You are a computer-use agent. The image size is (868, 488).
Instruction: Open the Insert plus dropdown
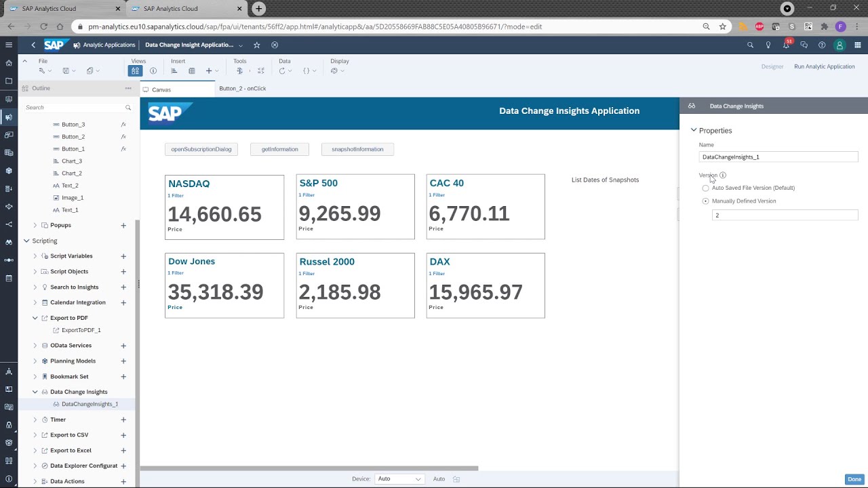click(x=212, y=70)
